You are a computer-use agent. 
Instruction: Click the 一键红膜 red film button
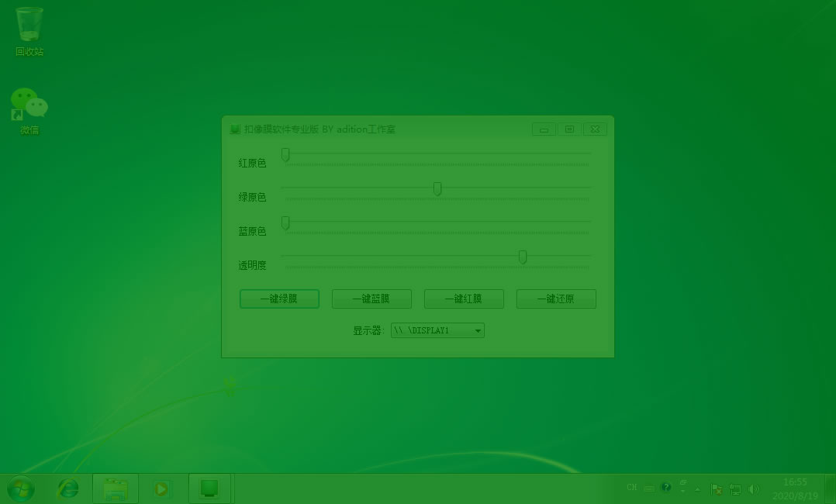click(464, 299)
